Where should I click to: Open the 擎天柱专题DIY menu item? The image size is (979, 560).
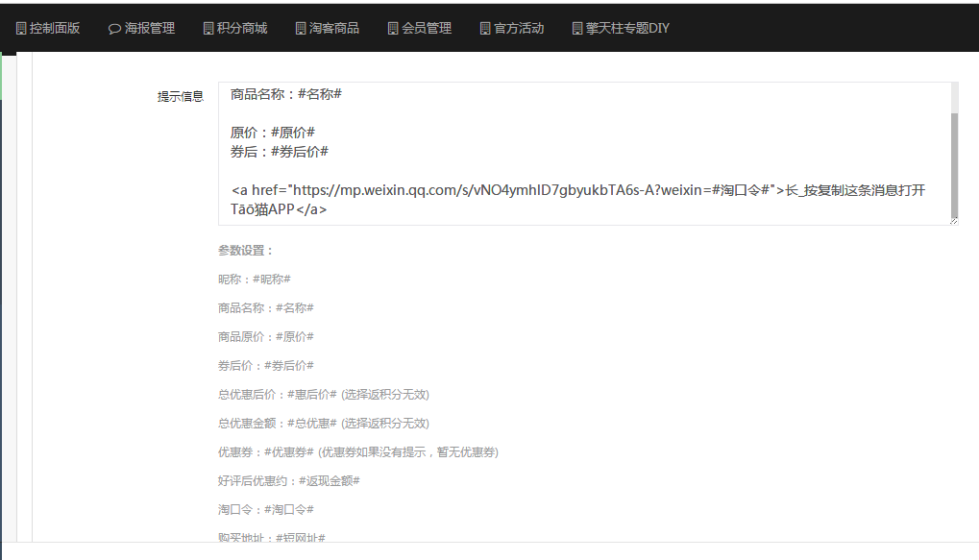pyautogui.click(x=627, y=29)
